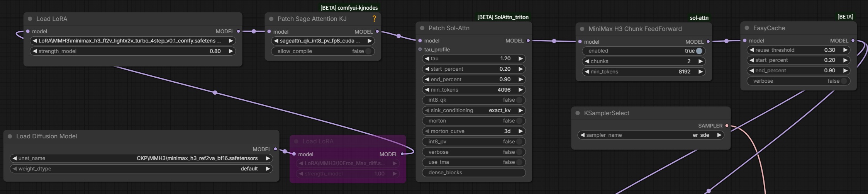Click model input socket on Patch Sage Attention KJ

(269, 32)
